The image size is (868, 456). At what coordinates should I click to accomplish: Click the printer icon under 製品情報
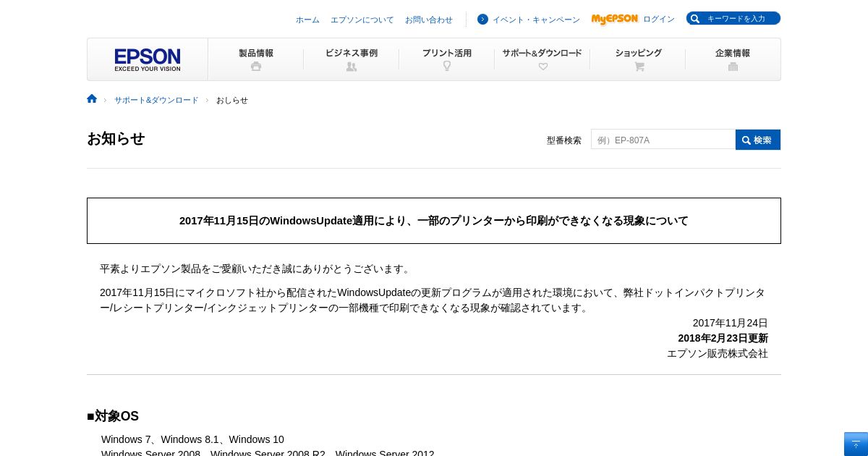tap(256, 67)
